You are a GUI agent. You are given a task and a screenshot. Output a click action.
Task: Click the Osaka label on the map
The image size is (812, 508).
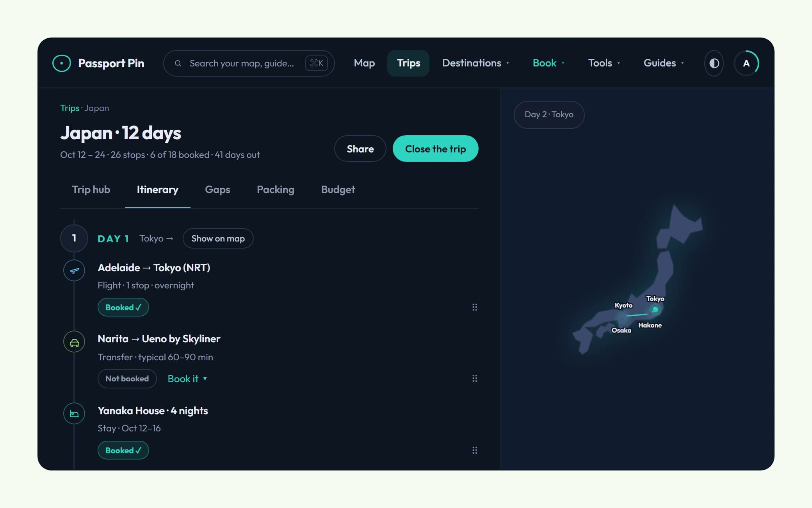click(621, 330)
